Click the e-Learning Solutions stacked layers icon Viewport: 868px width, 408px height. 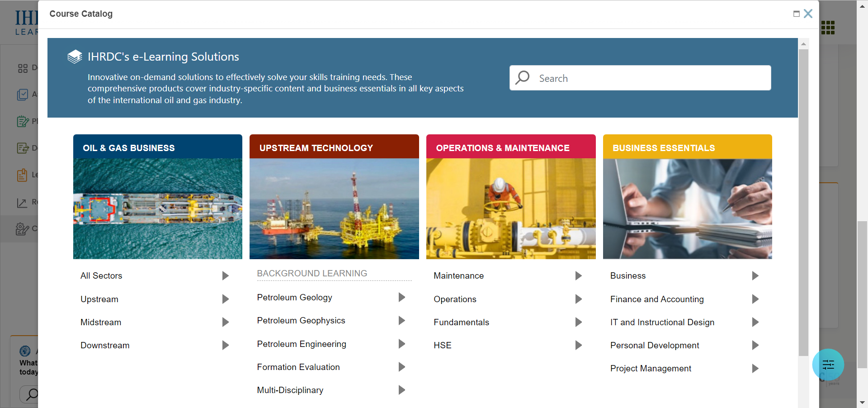(x=75, y=57)
